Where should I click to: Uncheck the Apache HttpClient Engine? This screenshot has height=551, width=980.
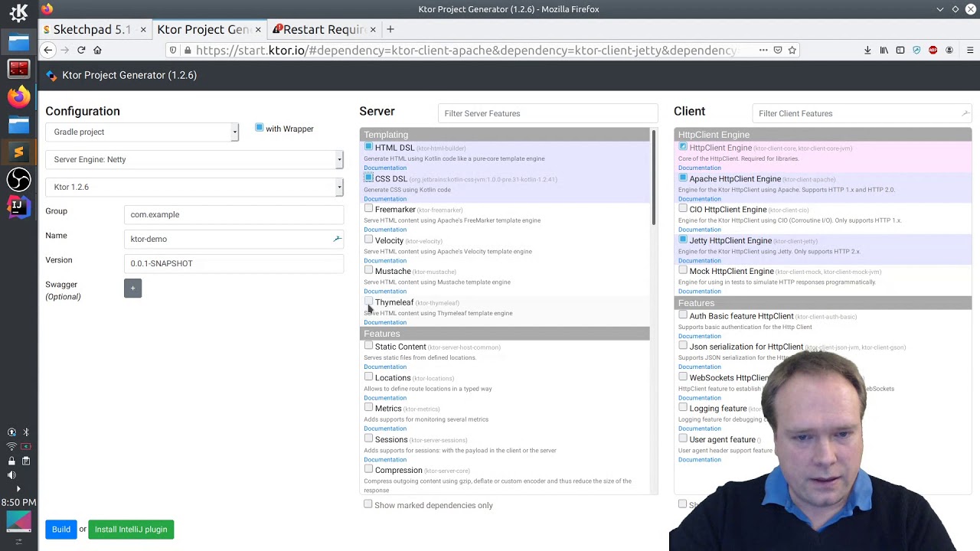click(683, 178)
